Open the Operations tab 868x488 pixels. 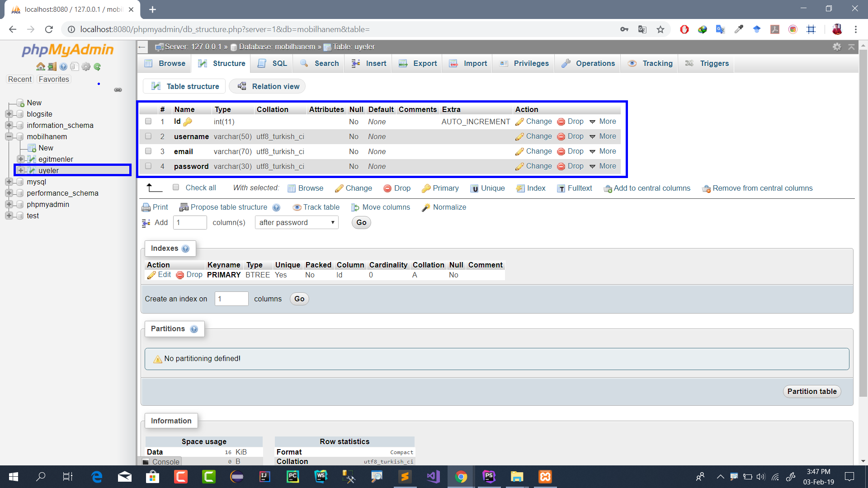(x=588, y=64)
